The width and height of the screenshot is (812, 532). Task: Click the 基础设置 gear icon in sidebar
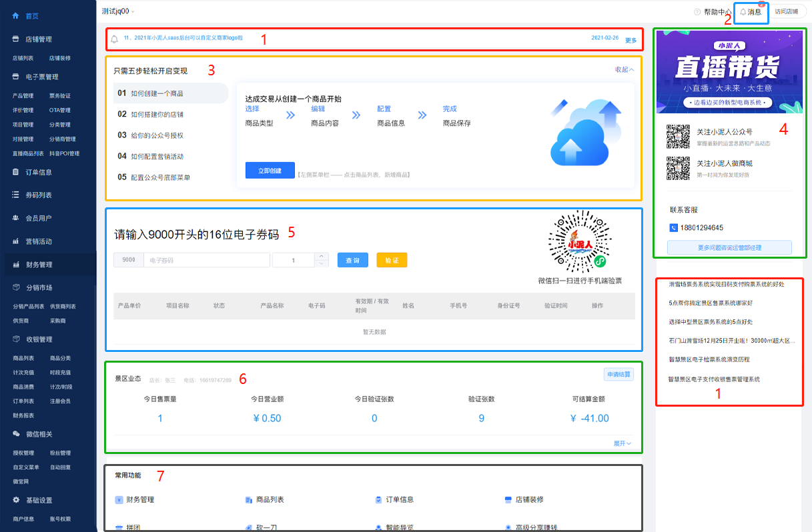pyautogui.click(x=16, y=500)
